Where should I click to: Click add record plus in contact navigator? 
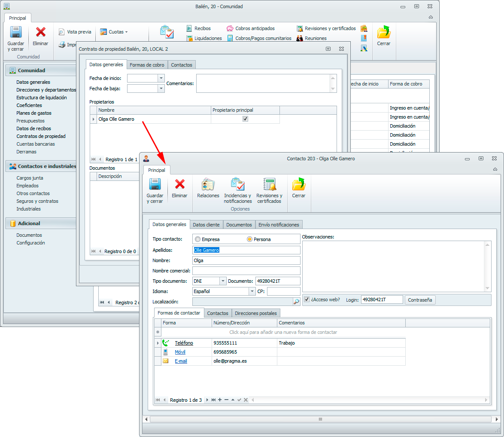(x=220, y=400)
